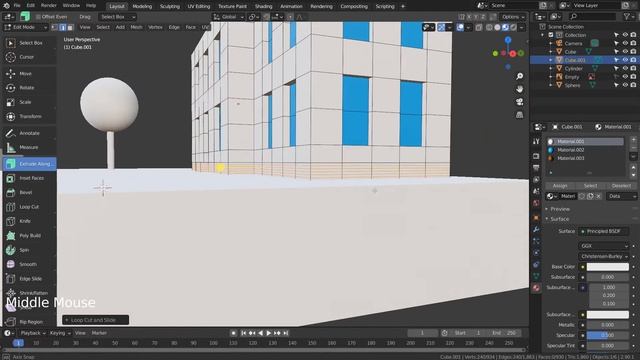Open the Select Box drag dropdown

pos(118,17)
